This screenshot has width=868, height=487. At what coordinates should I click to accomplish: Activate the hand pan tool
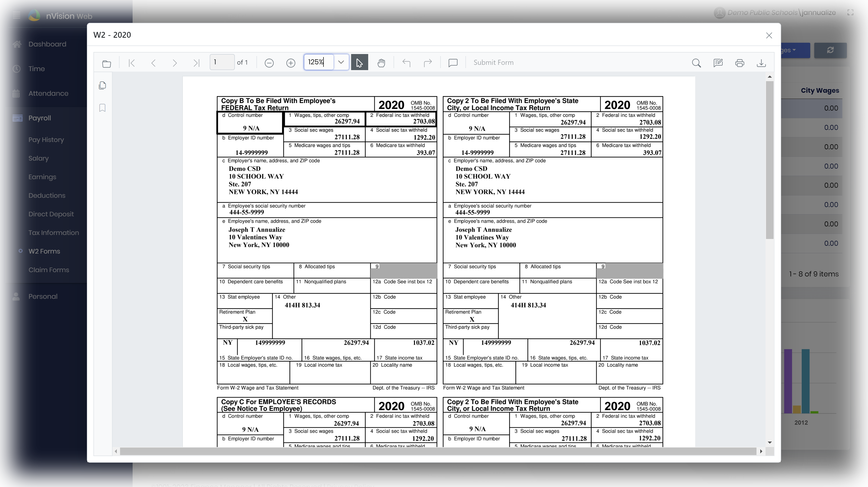381,63
